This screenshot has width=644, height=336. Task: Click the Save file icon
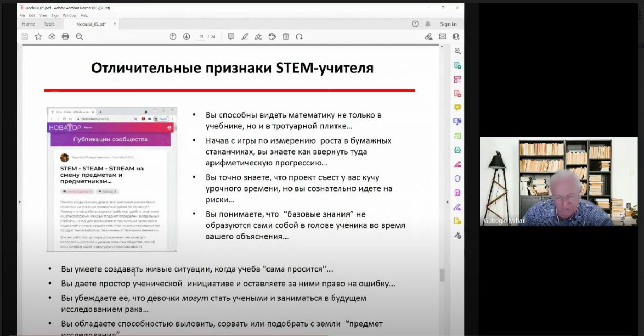pyautogui.click(x=25, y=37)
